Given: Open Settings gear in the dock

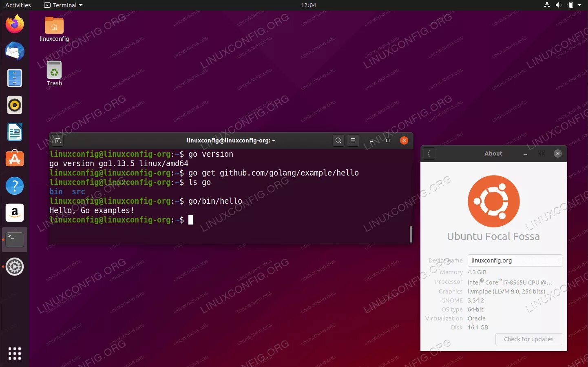Looking at the screenshot, I should pos(15,267).
